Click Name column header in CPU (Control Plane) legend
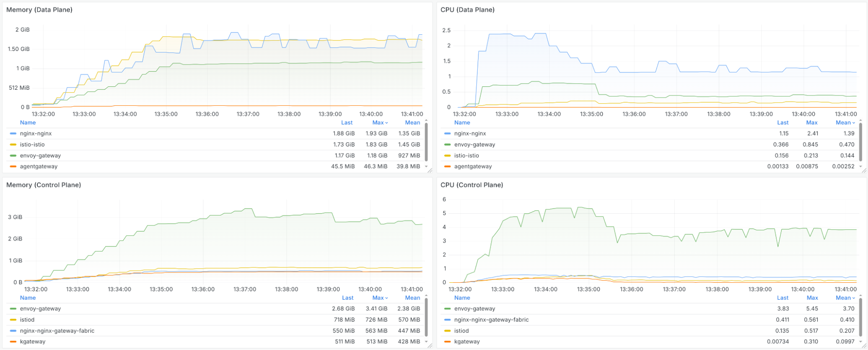Screen dimensions: 868x350 (462, 298)
